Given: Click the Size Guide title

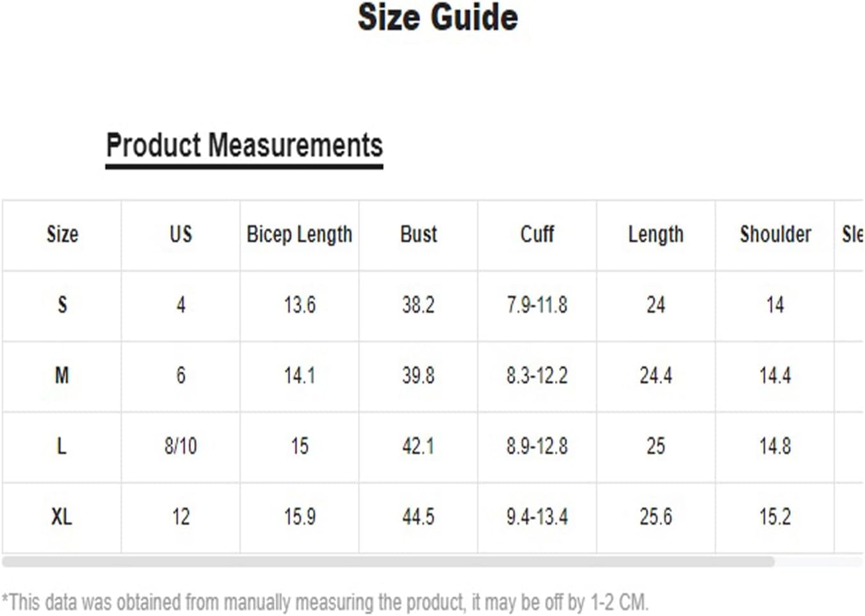Looking at the screenshot, I should (437, 17).
